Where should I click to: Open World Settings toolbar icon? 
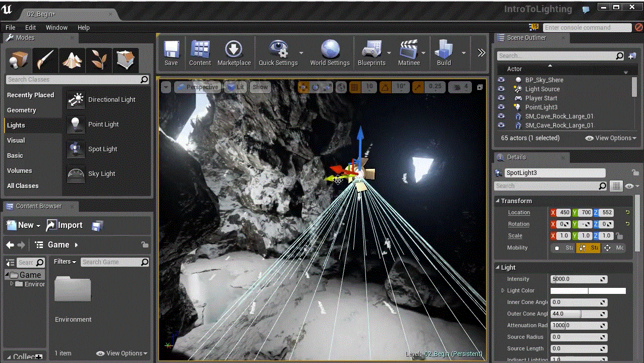[x=330, y=53]
